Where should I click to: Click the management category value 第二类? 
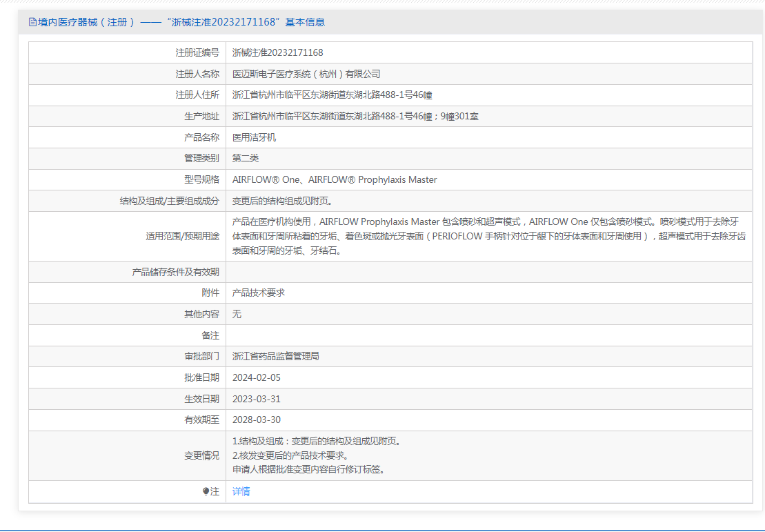pyautogui.click(x=246, y=159)
